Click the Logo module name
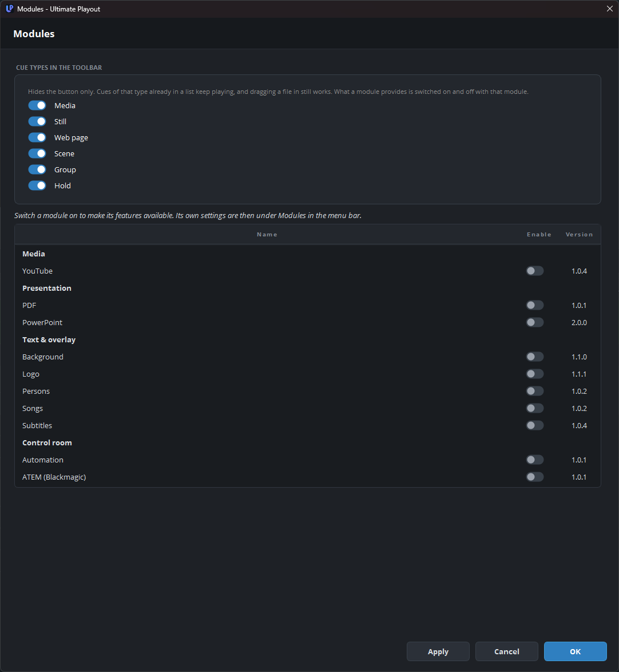 [31, 374]
